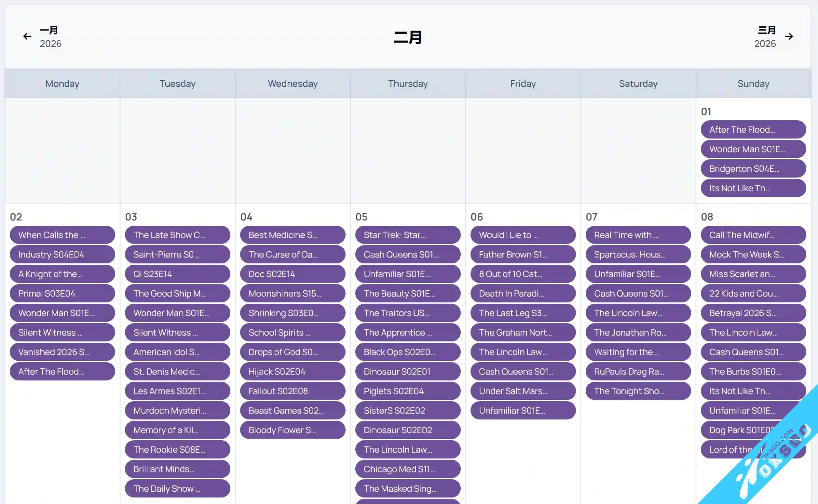Screen dimensions: 818x504
Task: Open The Daily Show entry on Tuesday
Action: [177, 489]
